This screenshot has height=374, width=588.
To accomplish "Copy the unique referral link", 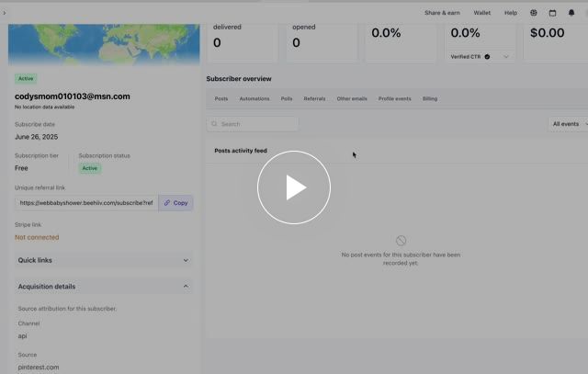I will pos(175,202).
